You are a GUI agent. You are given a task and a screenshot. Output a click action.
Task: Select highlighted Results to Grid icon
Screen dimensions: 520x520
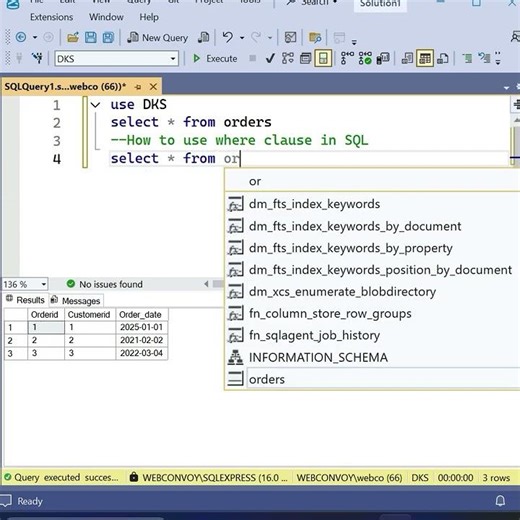pyautogui.click(x=425, y=59)
